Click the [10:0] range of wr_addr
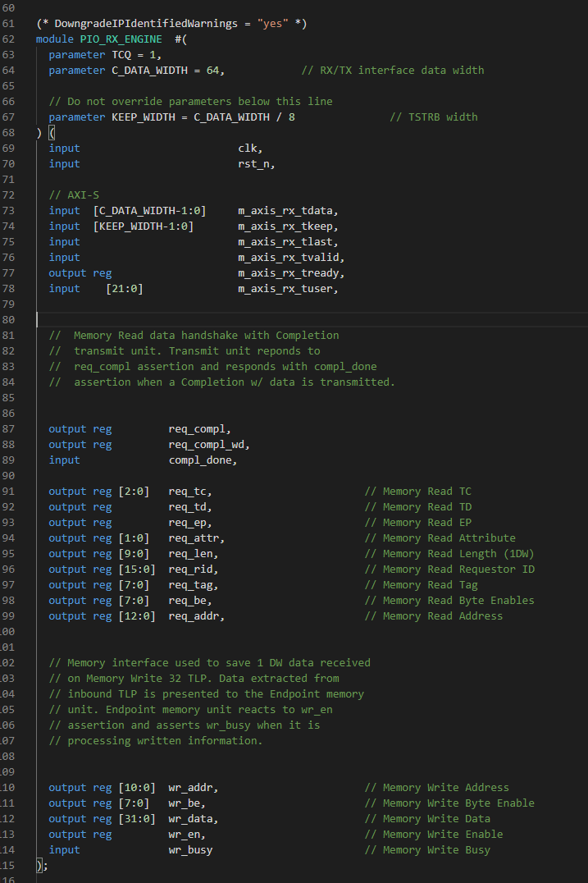 (137, 788)
